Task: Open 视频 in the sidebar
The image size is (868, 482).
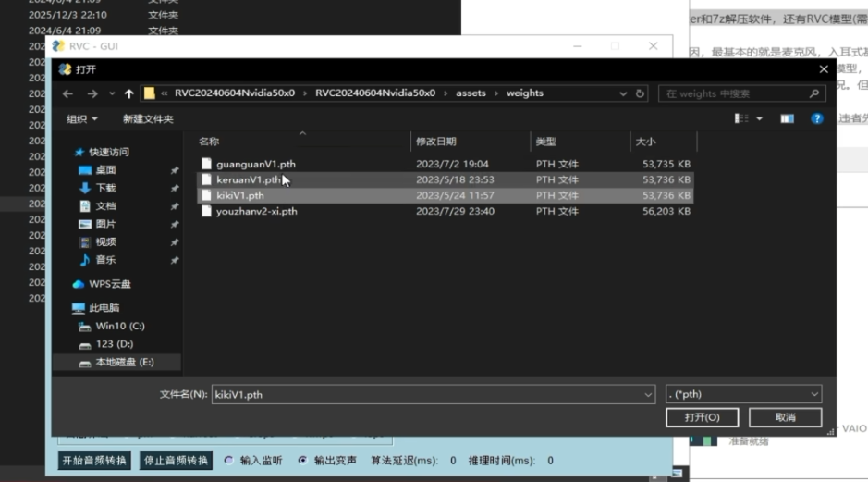Action: click(105, 242)
